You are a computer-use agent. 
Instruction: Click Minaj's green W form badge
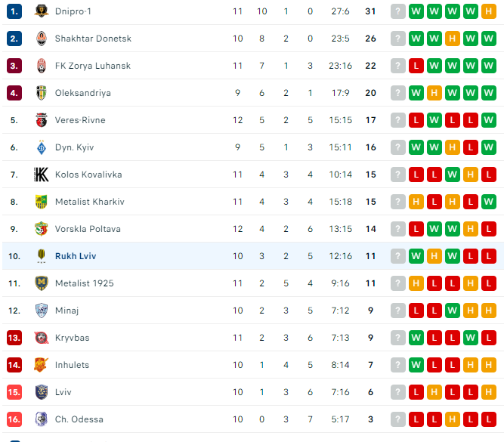(x=453, y=311)
